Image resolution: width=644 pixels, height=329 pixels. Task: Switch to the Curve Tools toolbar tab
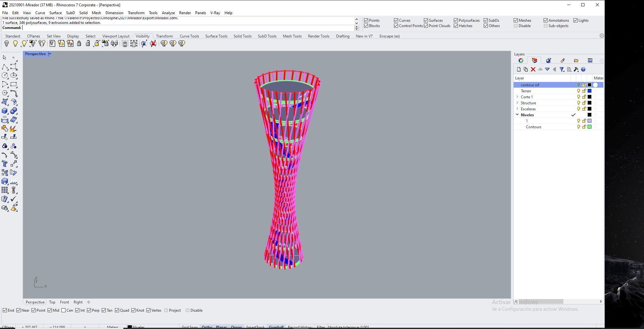click(189, 36)
